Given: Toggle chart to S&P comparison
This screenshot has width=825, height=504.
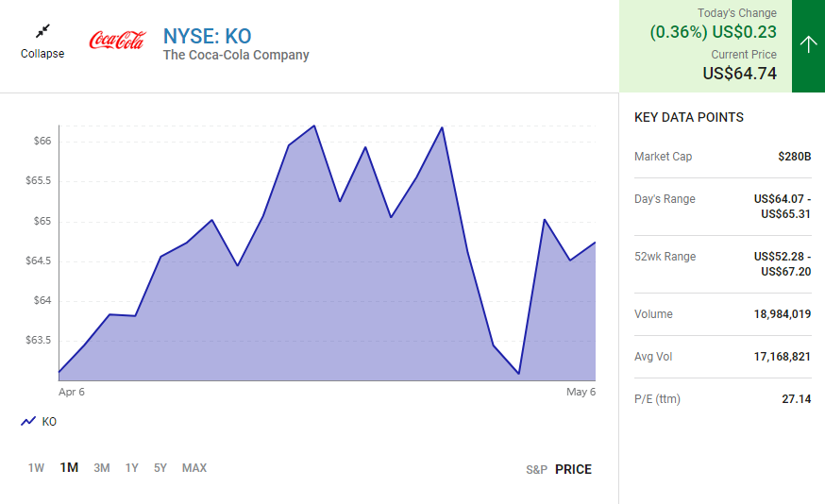Looking at the screenshot, I should 536,469.
